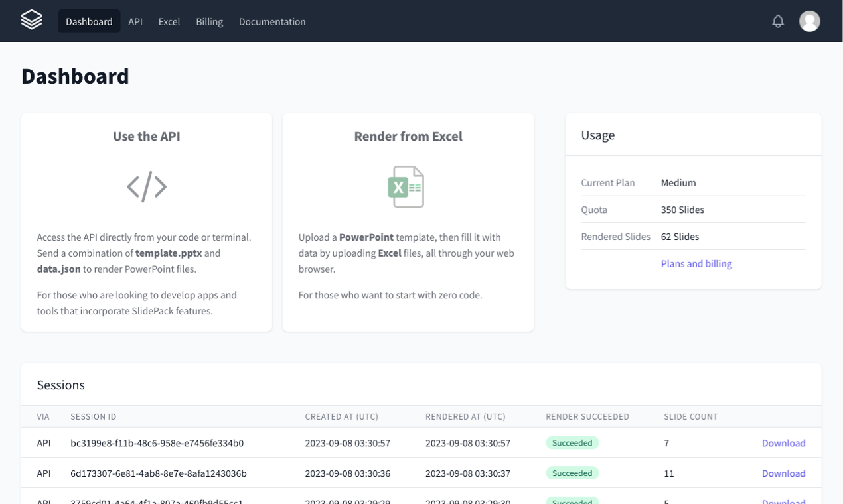Select session ID 6d173307-6e81-4ab8-8e7e-8afa1243036b

pyautogui.click(x=159, y=473)
